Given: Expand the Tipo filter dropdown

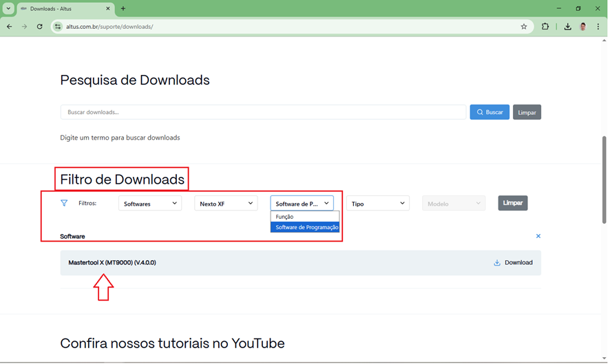Looking at the screenshot, I should coord(377,204).
